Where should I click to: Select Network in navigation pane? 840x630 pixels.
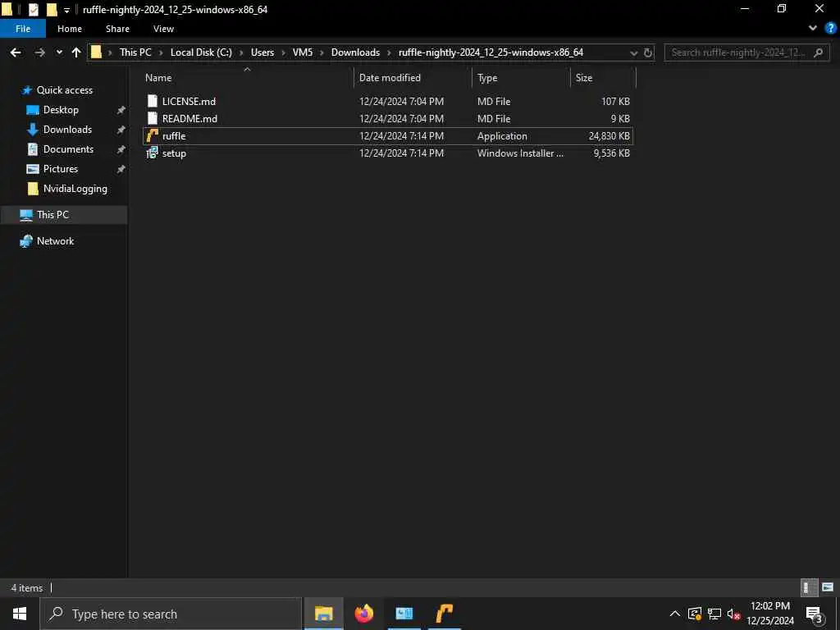[x=55, y=241]
